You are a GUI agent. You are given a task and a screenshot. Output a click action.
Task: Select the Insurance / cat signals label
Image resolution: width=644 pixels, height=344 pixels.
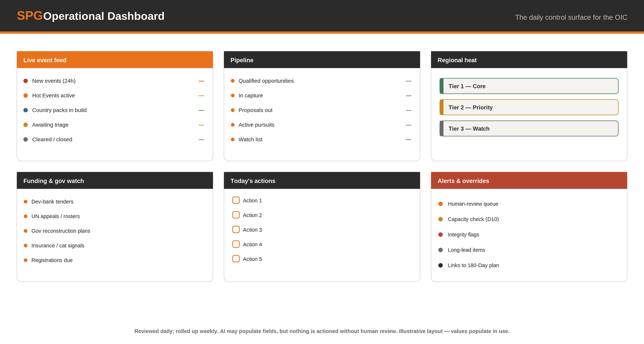(58, 245)
